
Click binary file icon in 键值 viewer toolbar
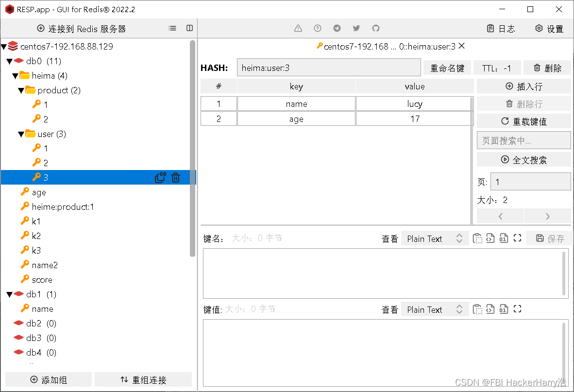504,309
